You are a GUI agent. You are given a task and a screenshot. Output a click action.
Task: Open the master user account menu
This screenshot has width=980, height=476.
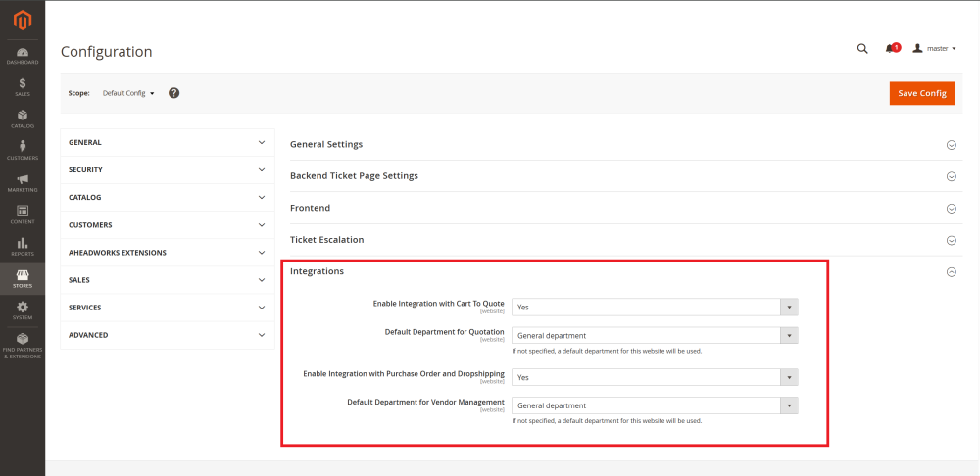934,49
